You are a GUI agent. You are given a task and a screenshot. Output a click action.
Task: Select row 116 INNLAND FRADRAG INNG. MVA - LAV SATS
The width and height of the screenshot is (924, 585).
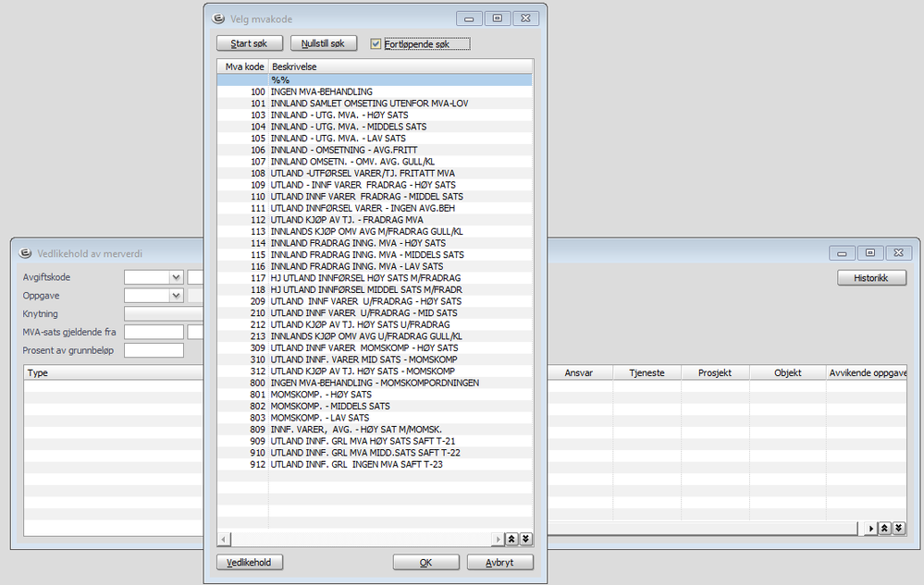pos(375,266)
